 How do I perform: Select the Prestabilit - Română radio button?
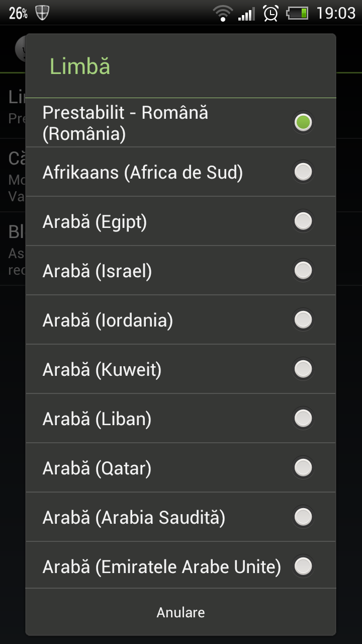pyautogui.click(x=303, y=123)
